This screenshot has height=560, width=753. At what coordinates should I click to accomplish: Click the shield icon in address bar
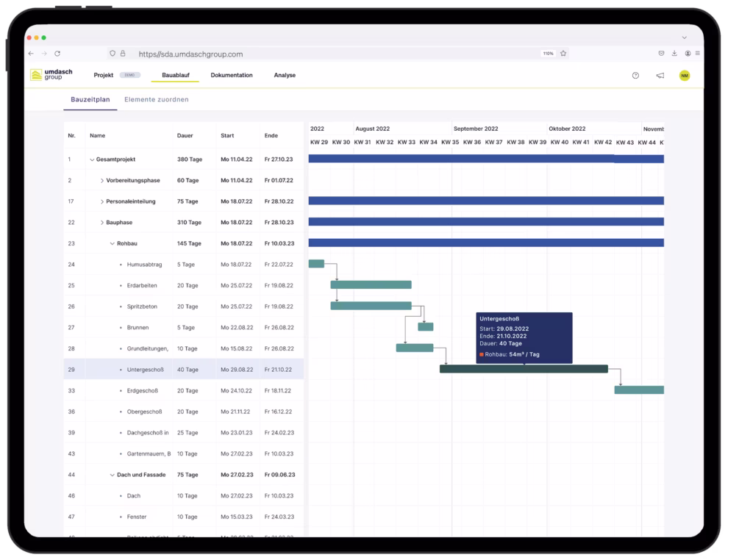113,54
